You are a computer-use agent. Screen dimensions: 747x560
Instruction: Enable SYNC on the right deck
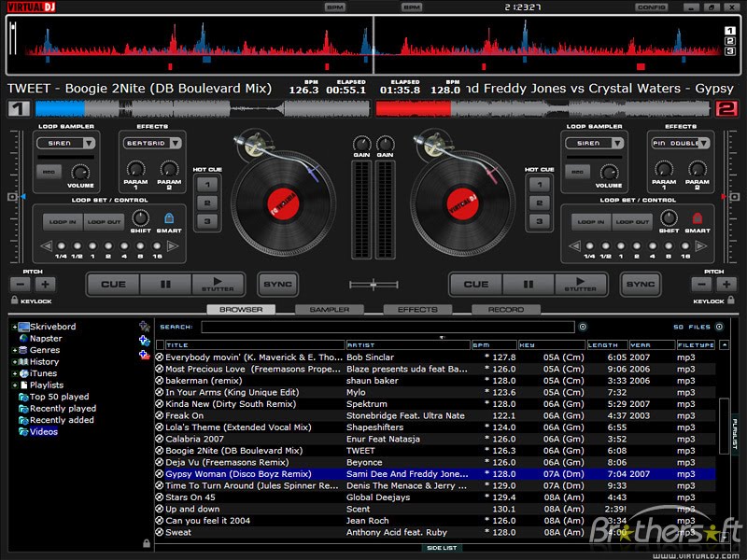click(642, 283)
